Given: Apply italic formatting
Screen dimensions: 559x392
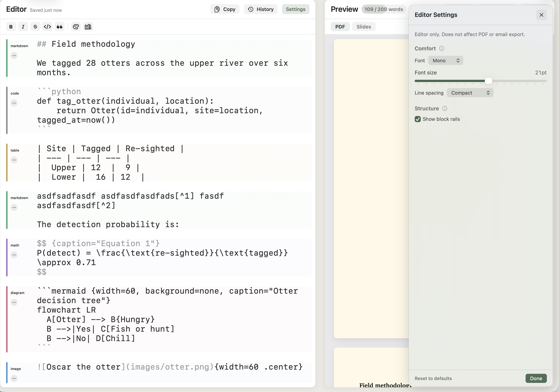Looking at the screenshot, I should tap(23, 27).
